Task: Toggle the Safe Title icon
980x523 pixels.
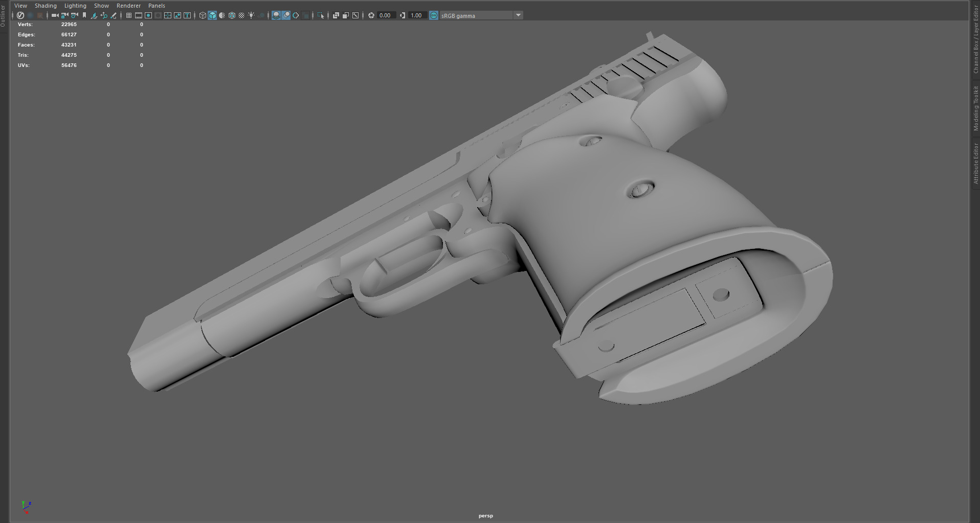Action: point(187,15)
